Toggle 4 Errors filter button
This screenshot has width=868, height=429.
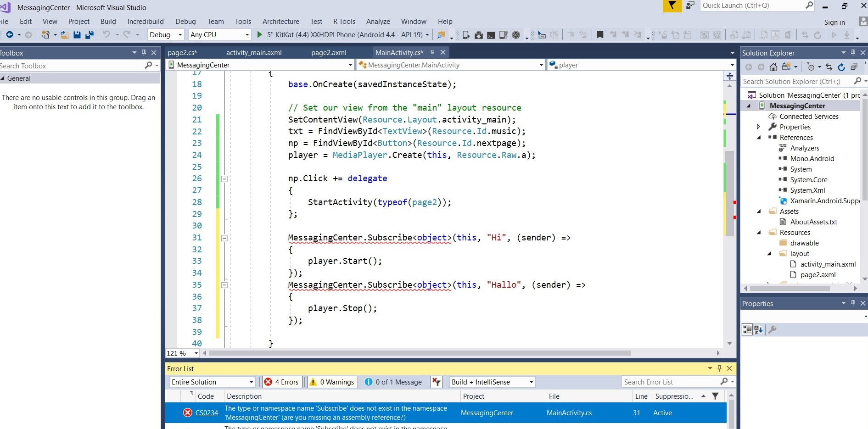tap(281, 382)
